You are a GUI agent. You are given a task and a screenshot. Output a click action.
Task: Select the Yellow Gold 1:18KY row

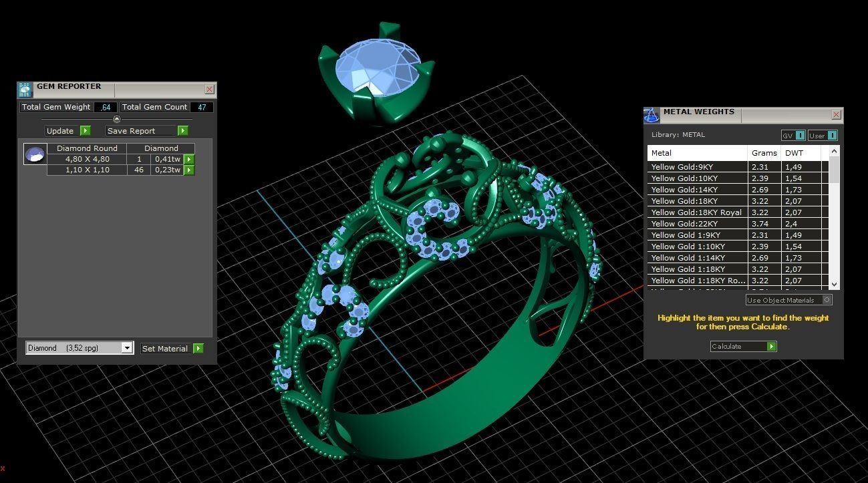[738, 269]
